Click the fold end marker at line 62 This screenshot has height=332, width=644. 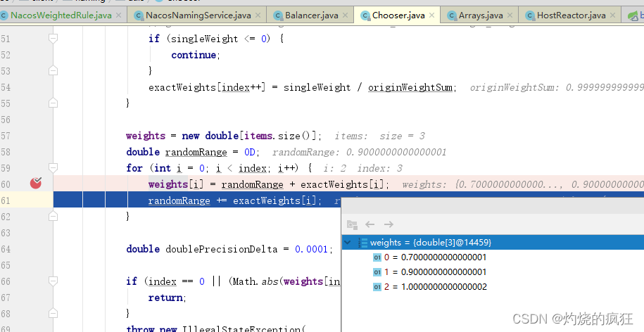coord(53,216)
